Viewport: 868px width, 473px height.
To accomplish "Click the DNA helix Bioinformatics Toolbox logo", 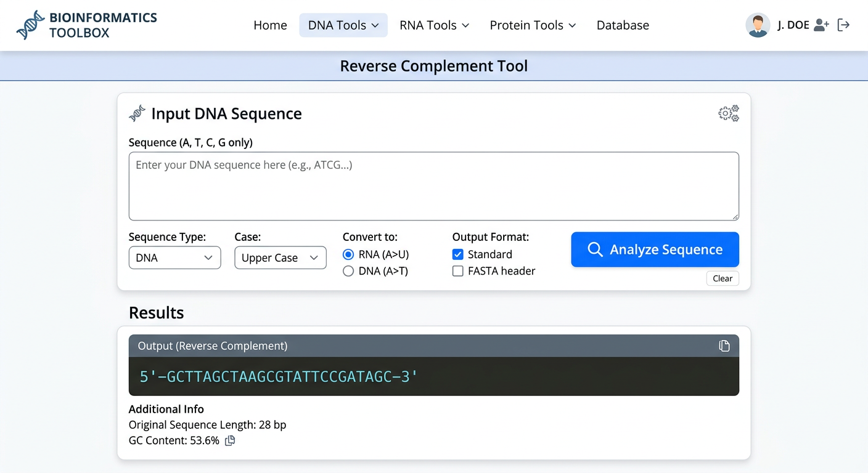I will 30,25.
